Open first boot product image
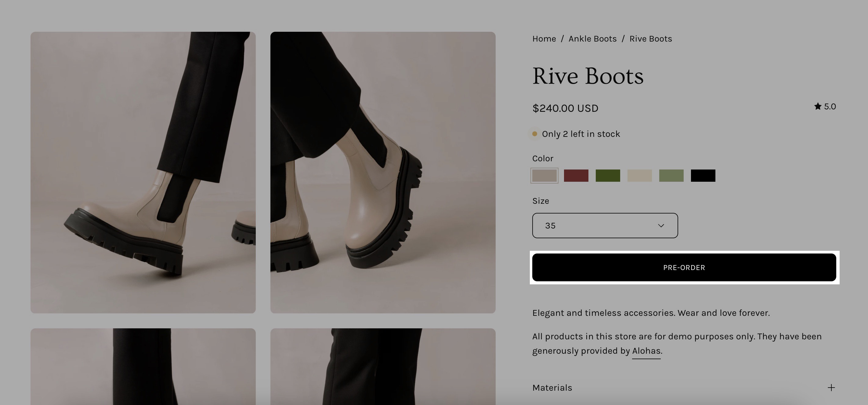The image size is (868, 405). (143, 172)
